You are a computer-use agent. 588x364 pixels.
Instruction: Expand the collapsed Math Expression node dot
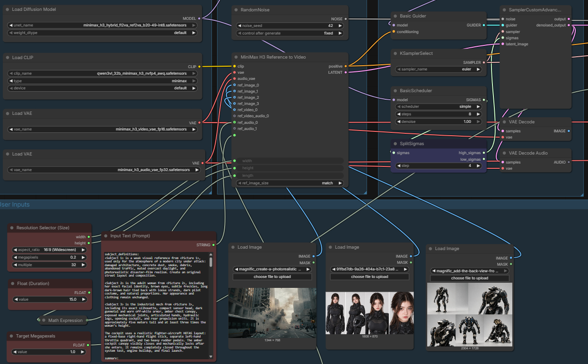coord(44,320)
